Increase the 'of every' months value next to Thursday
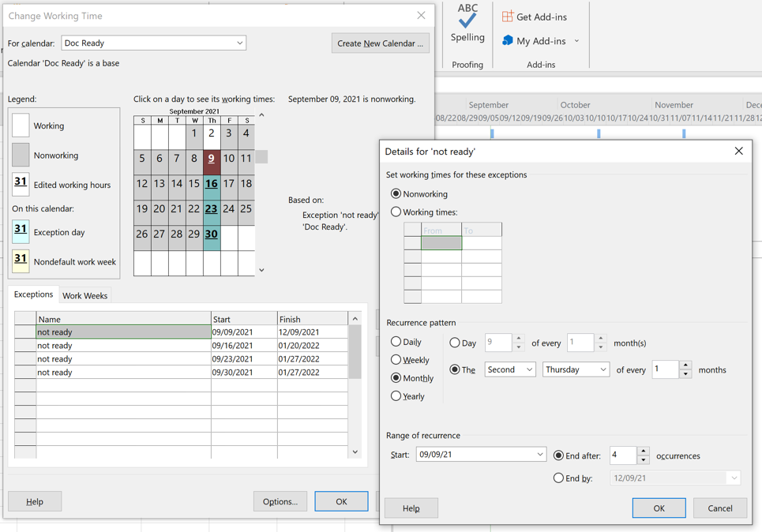Image resolution: width=762 pixels, height=532 pixels. pyautogui.click(x=685, y=365)
